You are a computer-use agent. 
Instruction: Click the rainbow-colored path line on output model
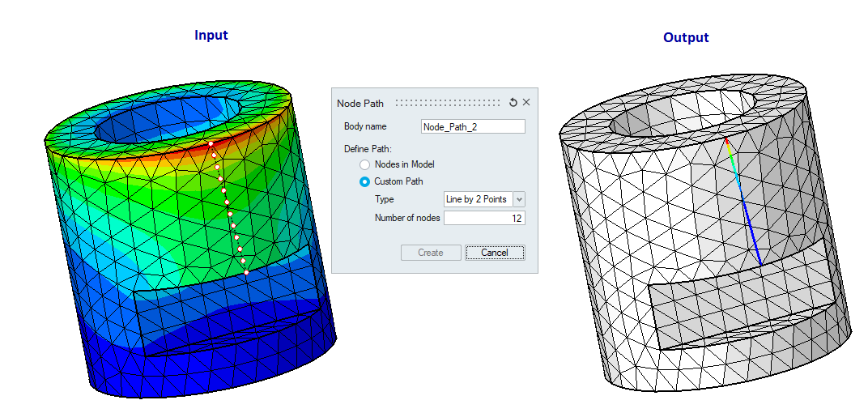coord(744,202)
